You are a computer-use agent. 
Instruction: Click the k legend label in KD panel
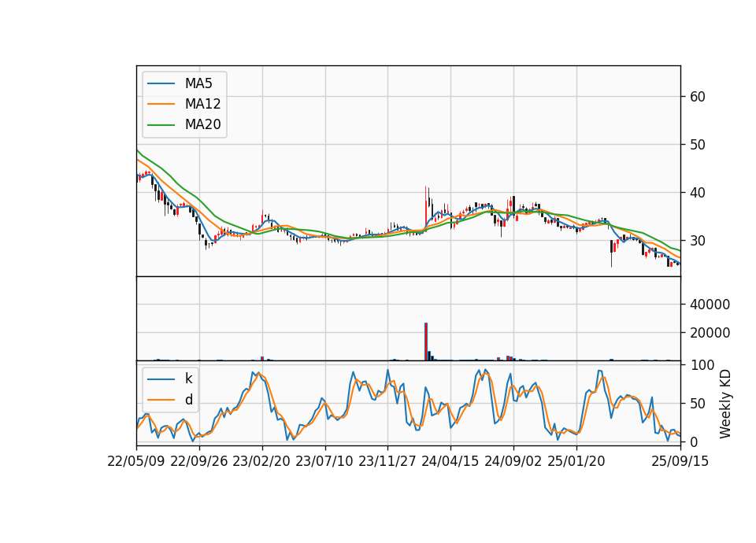coord(188,379)
